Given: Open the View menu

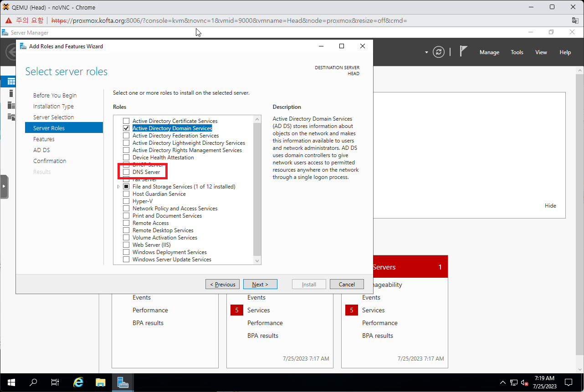Looking at the screenshot, I should click(541, 52).
